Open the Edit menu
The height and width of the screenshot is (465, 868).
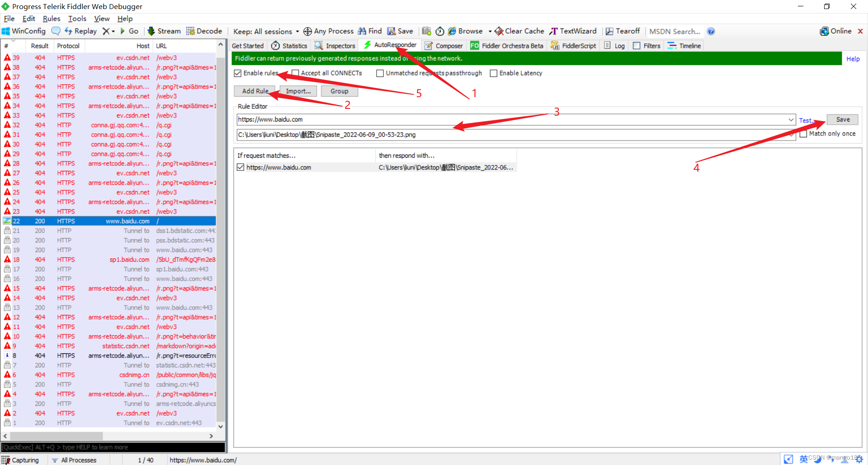tap(29, 19)
